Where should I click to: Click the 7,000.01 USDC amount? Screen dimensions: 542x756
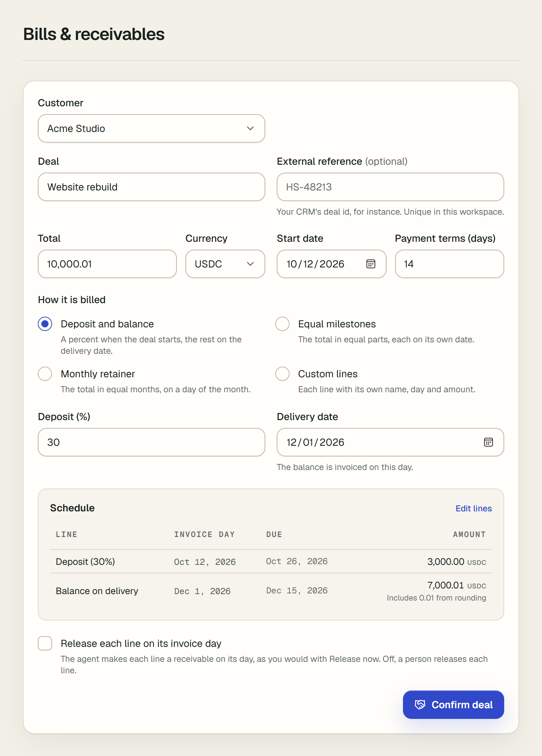click(457, 585)
